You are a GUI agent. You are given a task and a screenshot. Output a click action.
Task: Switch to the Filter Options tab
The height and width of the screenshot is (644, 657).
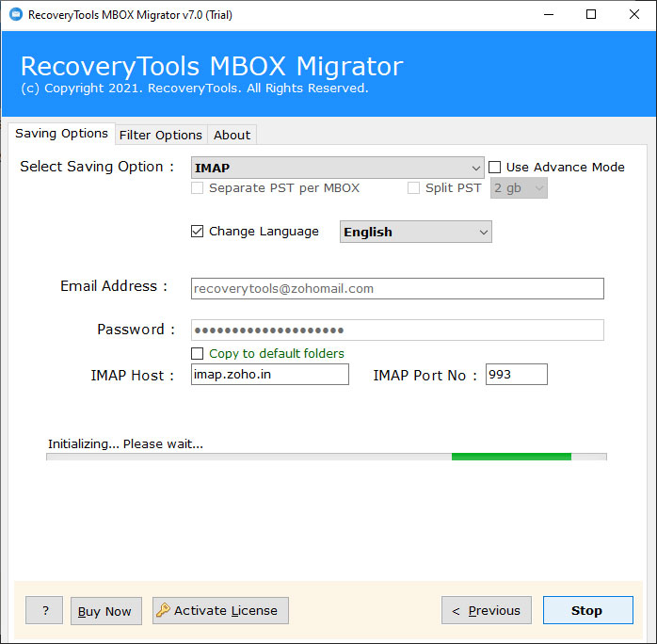click(x=161, y=135)
